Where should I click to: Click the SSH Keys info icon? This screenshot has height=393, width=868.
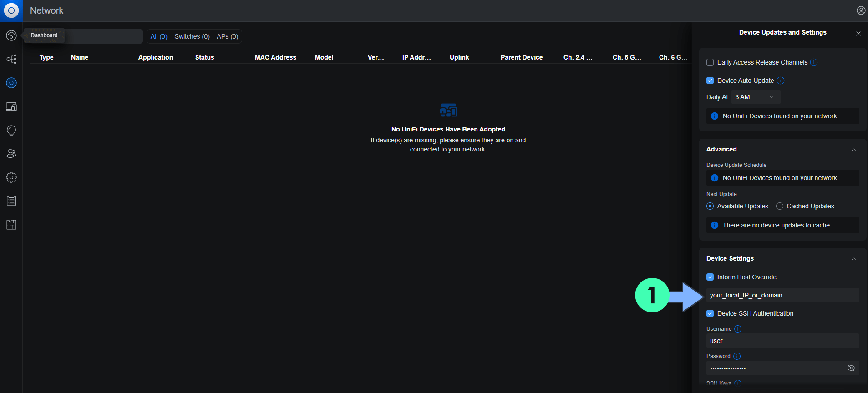tap(738, 383)
